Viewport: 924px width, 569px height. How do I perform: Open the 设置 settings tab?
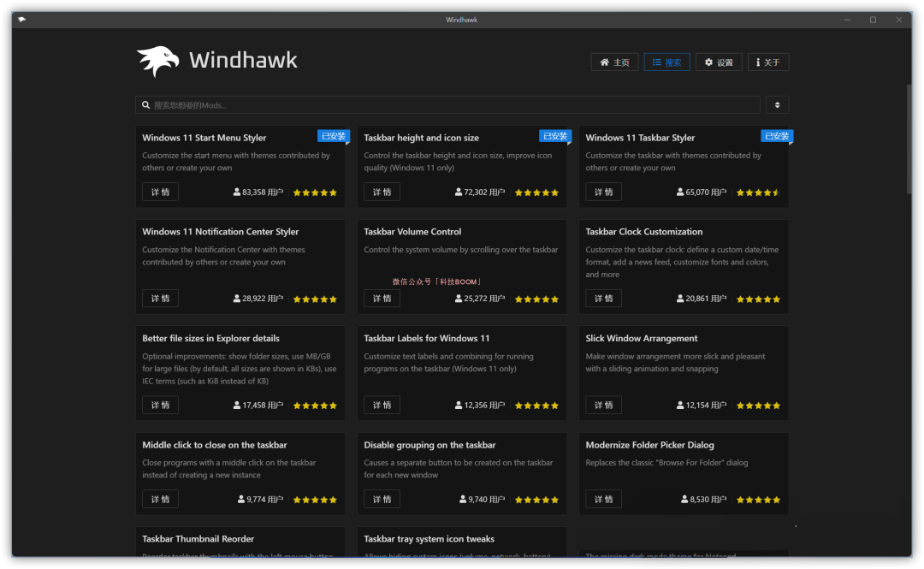719,62
